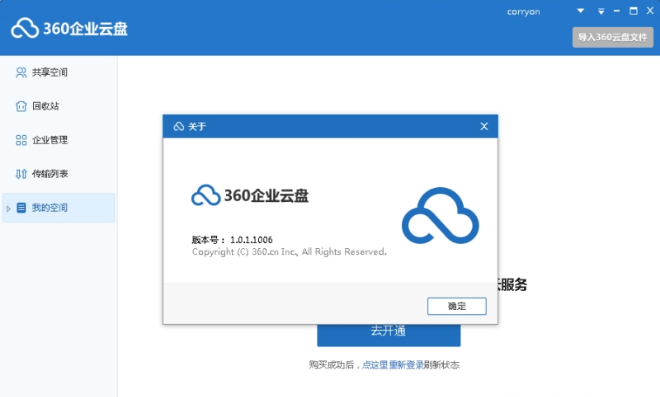This screenshot has height=397, width=660.
Task: Click the 传输列表 up-down arrows icon
Action: pos(21,174)
